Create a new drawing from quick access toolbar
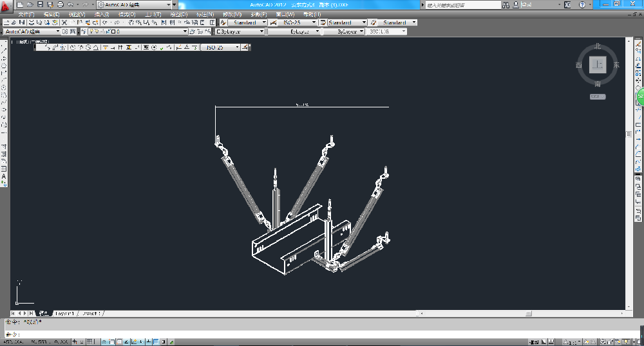Viewport: 644px width, 346px height. click(21, 5)
